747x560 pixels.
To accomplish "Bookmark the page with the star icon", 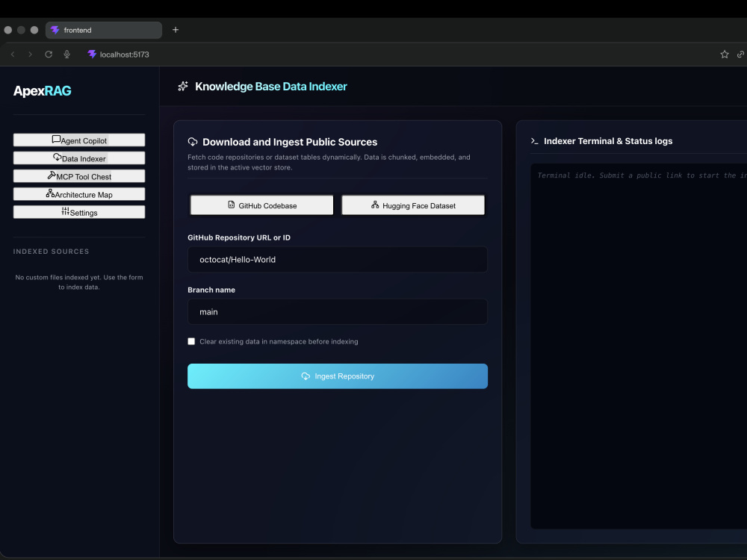I will 725,55.
